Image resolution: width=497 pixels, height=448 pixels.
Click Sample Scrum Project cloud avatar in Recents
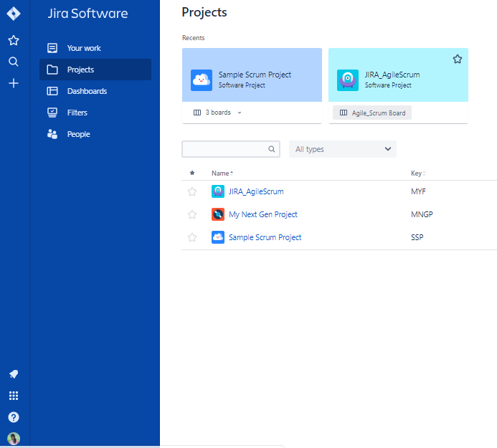pos(202,80)
